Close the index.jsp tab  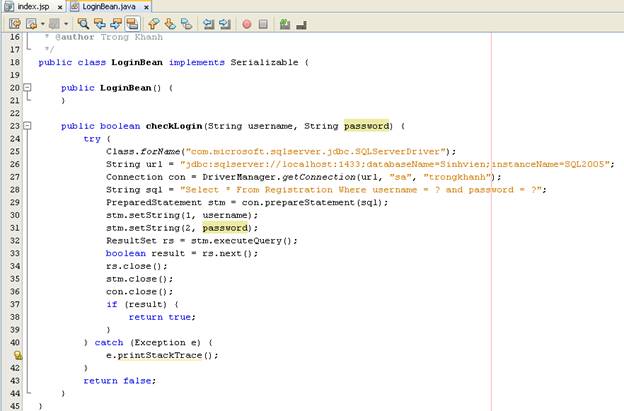[60, 7]
